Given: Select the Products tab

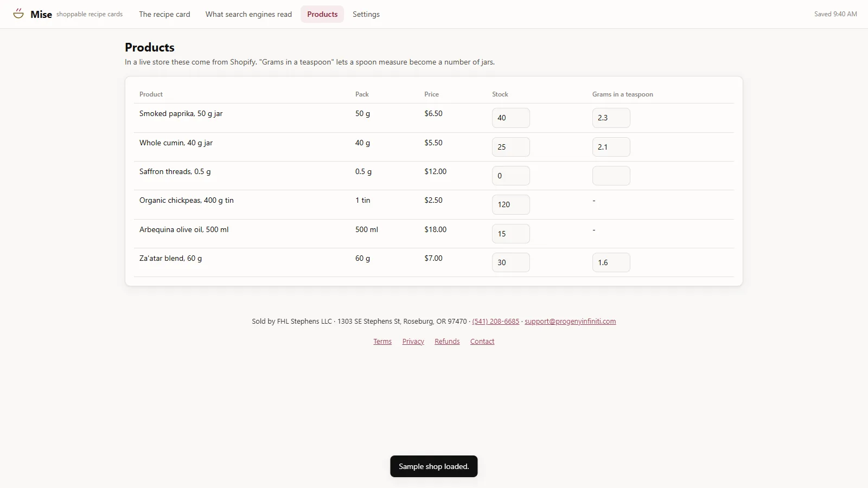Looking at the screenshot, I should tap(322, 14).
